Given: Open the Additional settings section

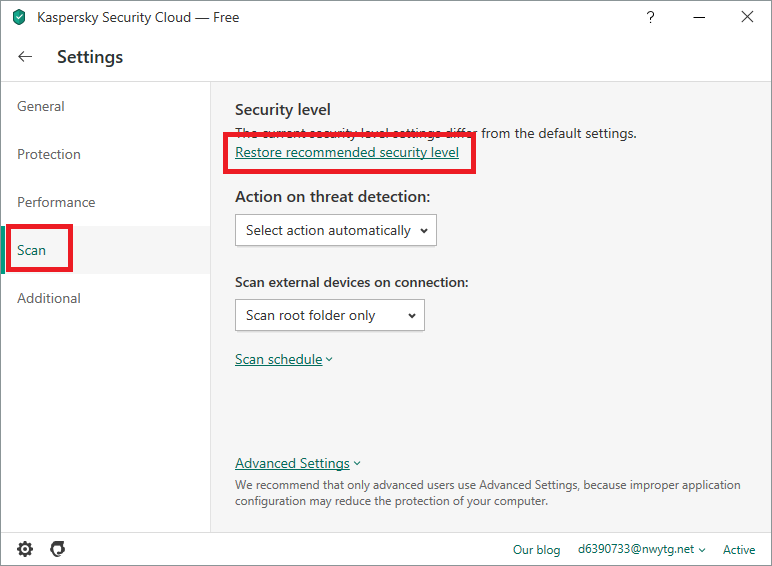Looking at the screenshot, I should (x=49, y=298).
